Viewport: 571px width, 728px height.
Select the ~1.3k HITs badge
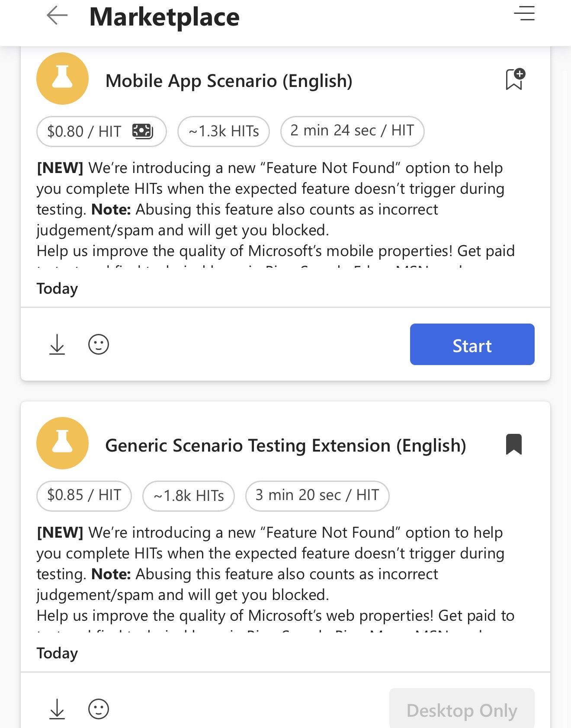224,131
